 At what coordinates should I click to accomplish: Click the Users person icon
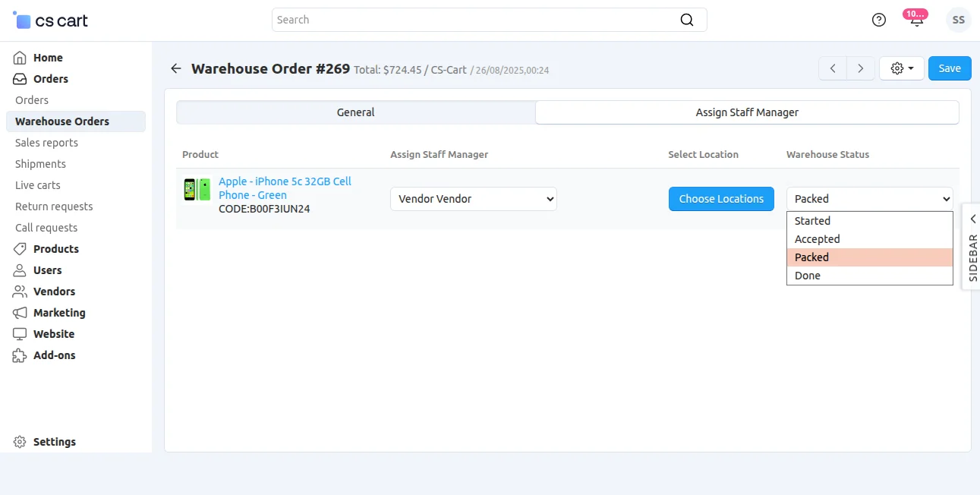coord(20,270)
